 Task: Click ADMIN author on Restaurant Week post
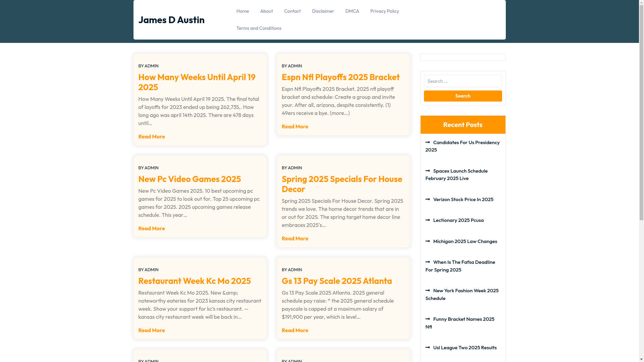151,269
